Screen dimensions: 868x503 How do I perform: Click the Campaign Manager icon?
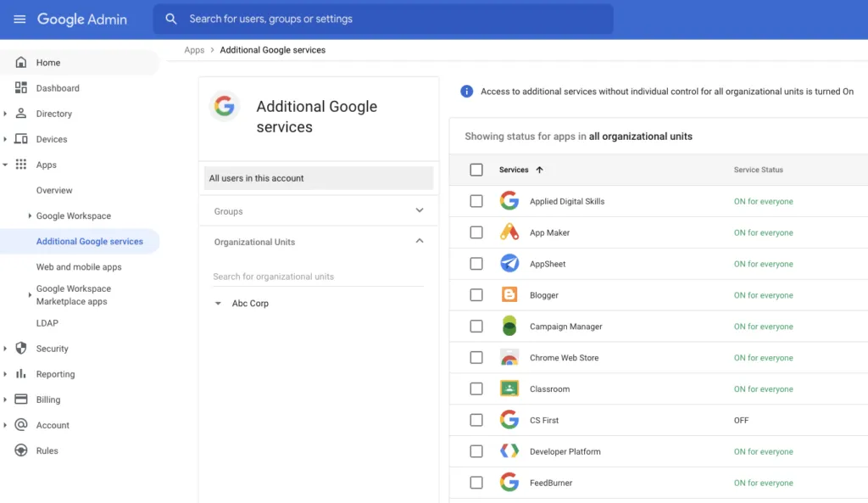pyautogui.click(x=509, y=326)
